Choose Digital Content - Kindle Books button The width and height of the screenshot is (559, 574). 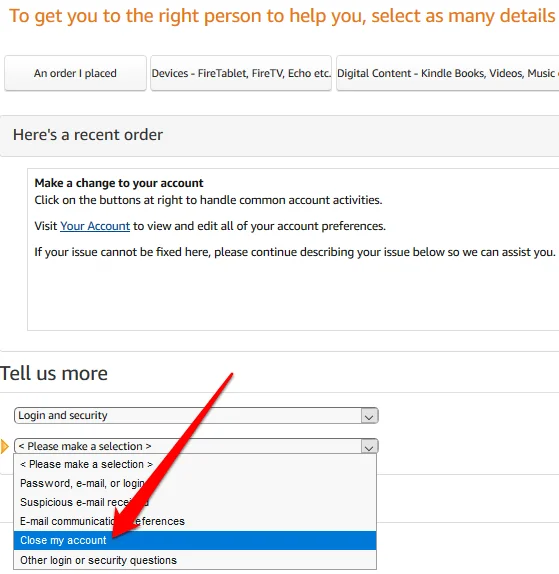point(447,73)
